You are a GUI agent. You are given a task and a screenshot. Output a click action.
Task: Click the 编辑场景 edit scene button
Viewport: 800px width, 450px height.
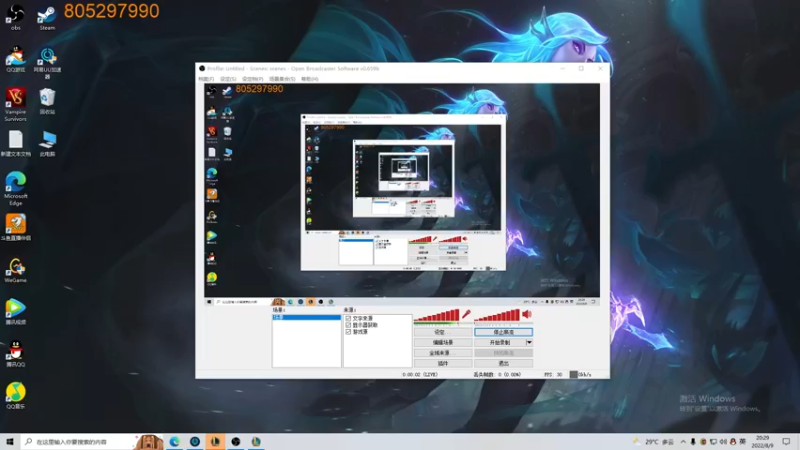pyautogui.click(x=442, y=342)
